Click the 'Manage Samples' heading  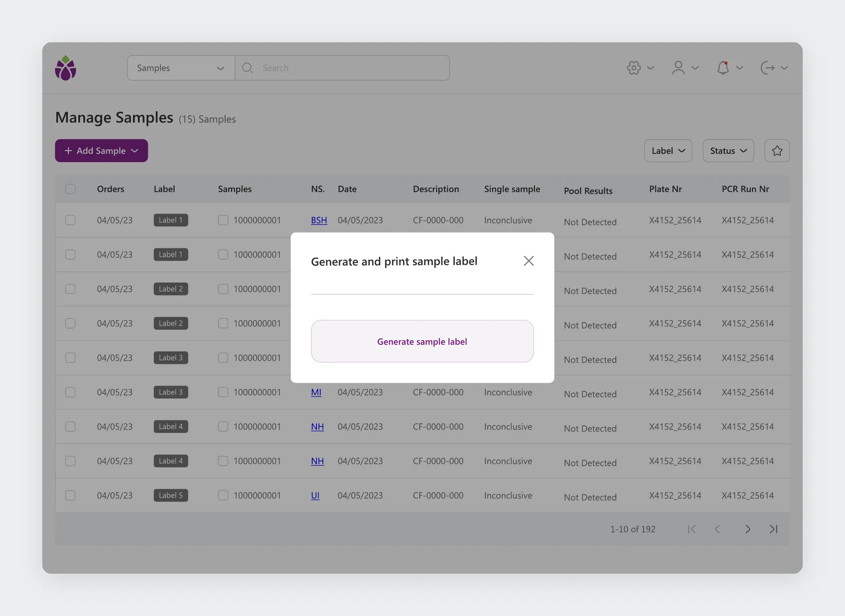114,117
